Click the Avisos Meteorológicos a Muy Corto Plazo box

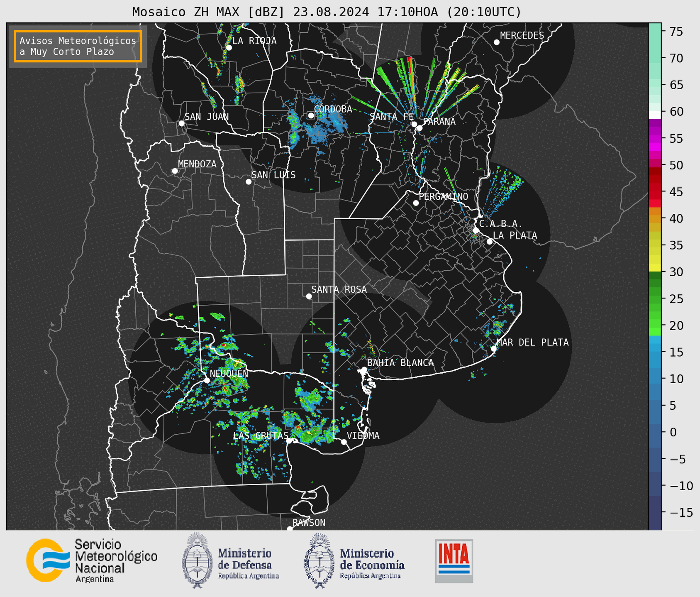click(78, 46)
